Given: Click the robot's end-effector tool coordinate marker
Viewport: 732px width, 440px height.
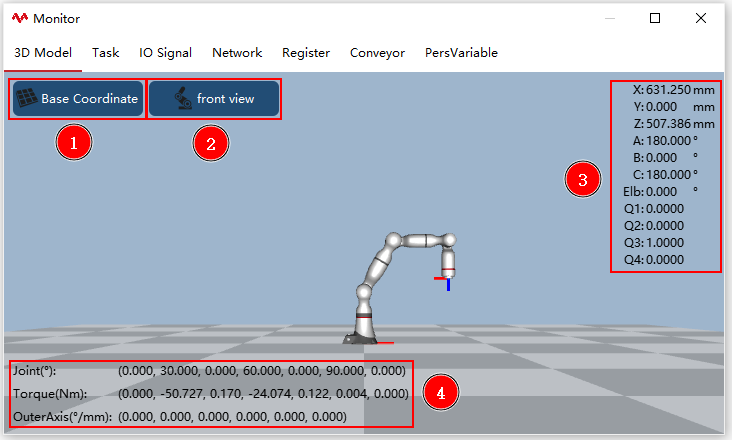Looking at the screenshot, I should click(x=444, y=283).
